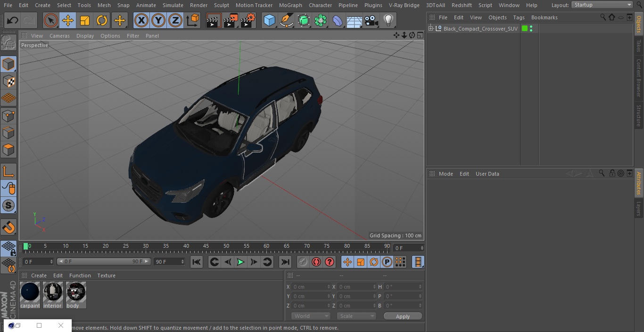Switch to Points mode

[8, 115]
